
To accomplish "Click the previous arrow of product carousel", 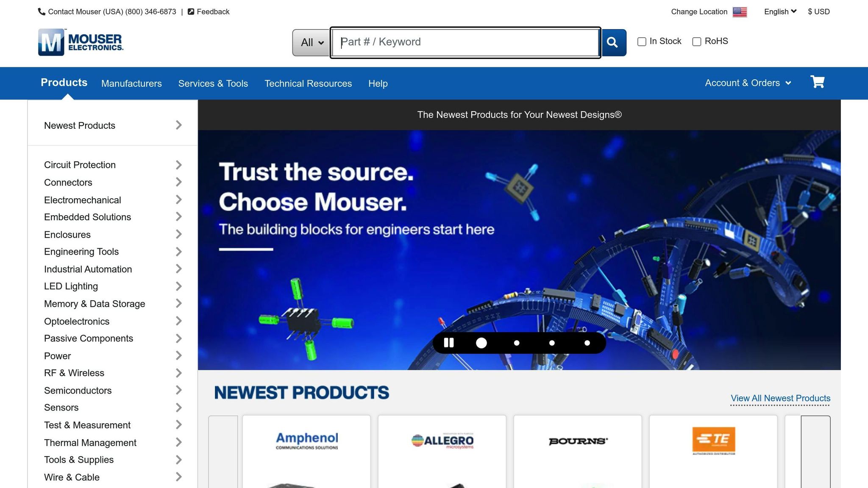I will tap(223, 452).
